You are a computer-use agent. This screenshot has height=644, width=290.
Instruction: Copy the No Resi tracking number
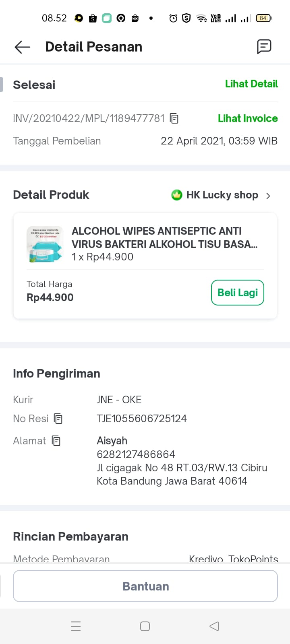(x=58, y=419)
